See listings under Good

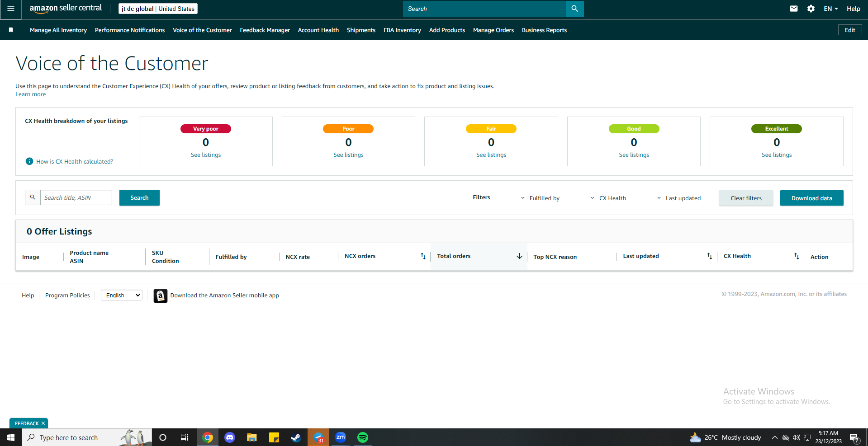click(x=634, y=155)
